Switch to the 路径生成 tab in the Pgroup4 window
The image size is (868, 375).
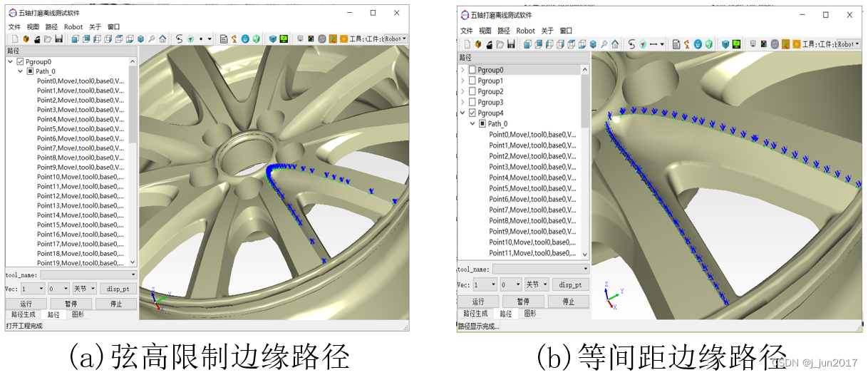[475, 314]
